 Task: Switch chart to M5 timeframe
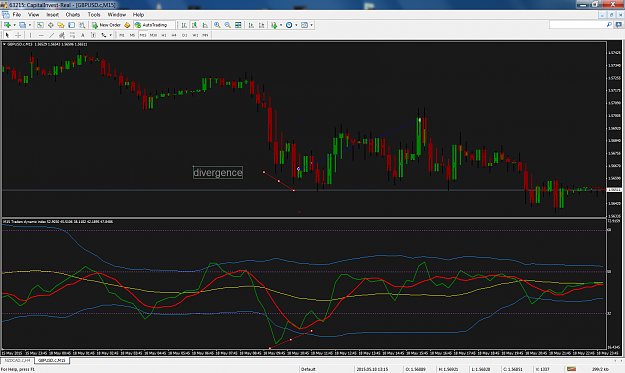(x=132, y=35)
